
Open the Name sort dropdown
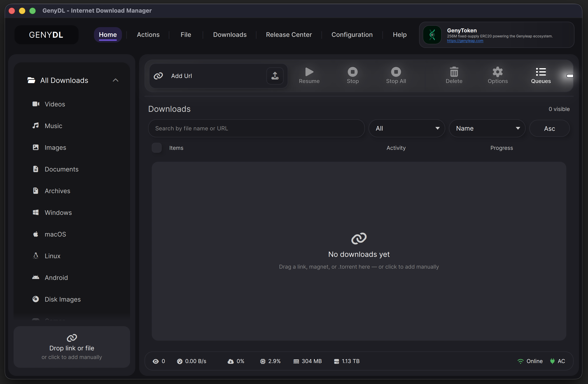(487, 129)
